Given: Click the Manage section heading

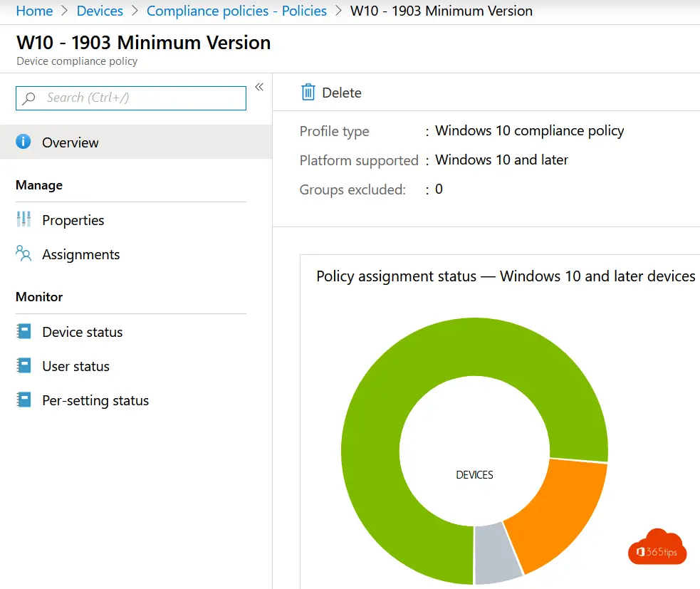Looking at the screenshot, I should tap(39, 185).
